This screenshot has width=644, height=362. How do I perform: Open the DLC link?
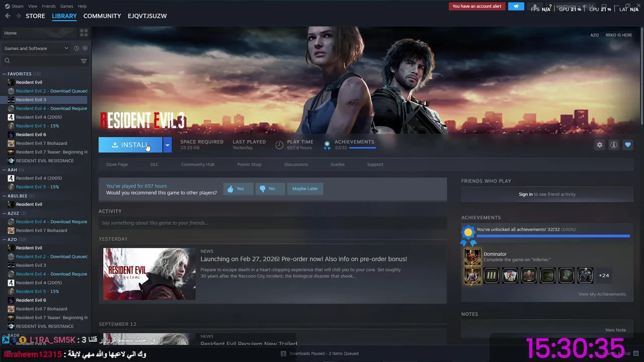154,164
